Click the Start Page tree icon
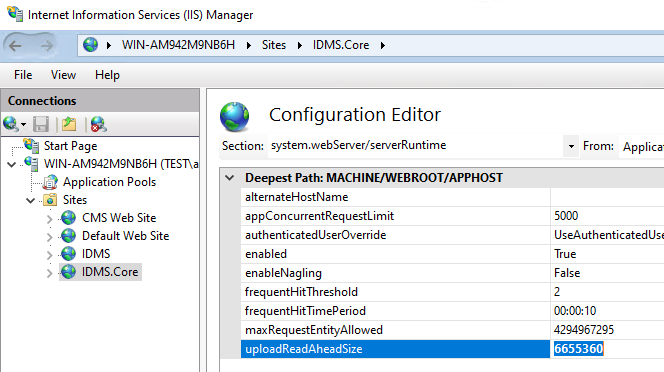 click(x=31, y=145)
